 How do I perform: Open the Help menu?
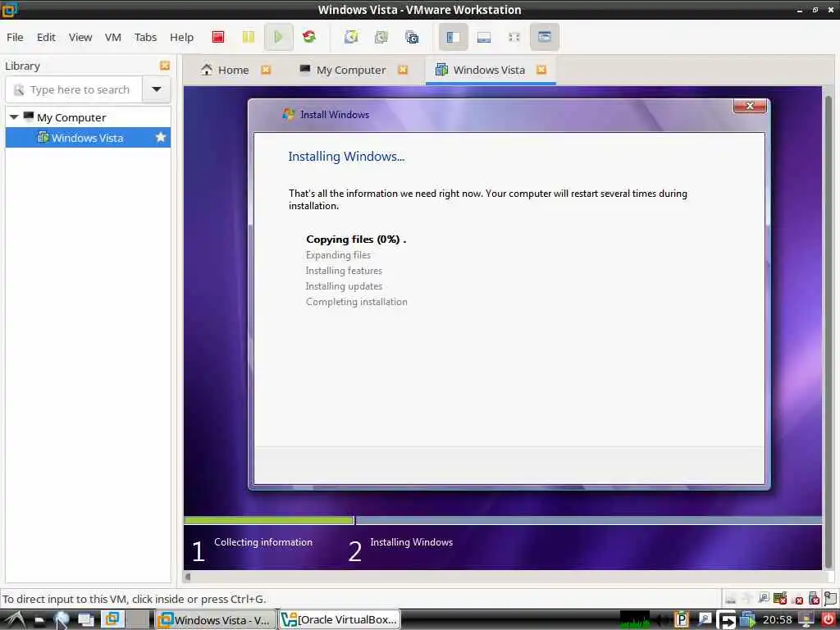click(181, 37)
